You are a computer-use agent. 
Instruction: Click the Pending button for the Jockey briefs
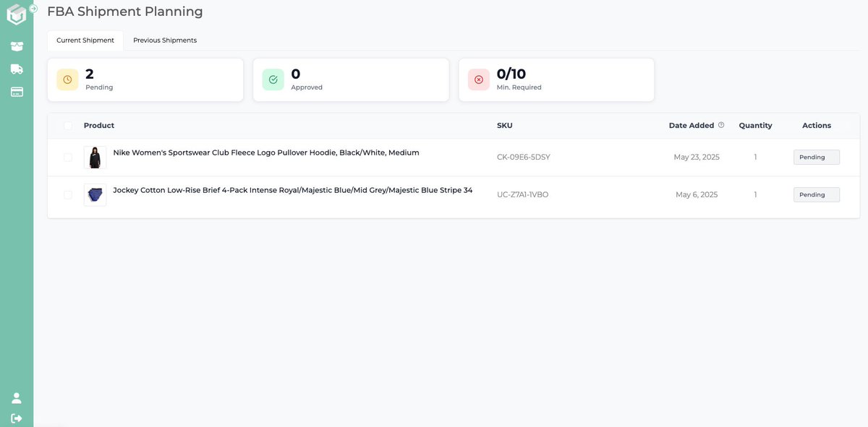(x=816, y=194)
